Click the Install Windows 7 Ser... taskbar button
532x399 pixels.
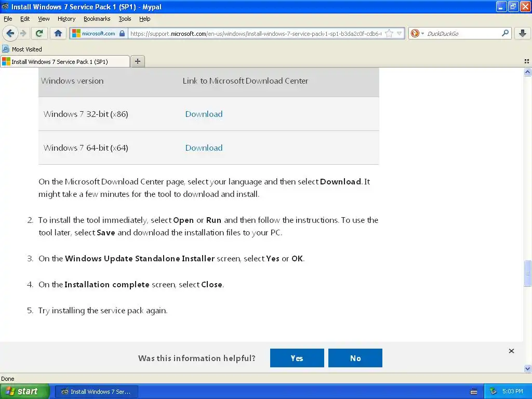(96, 392)
